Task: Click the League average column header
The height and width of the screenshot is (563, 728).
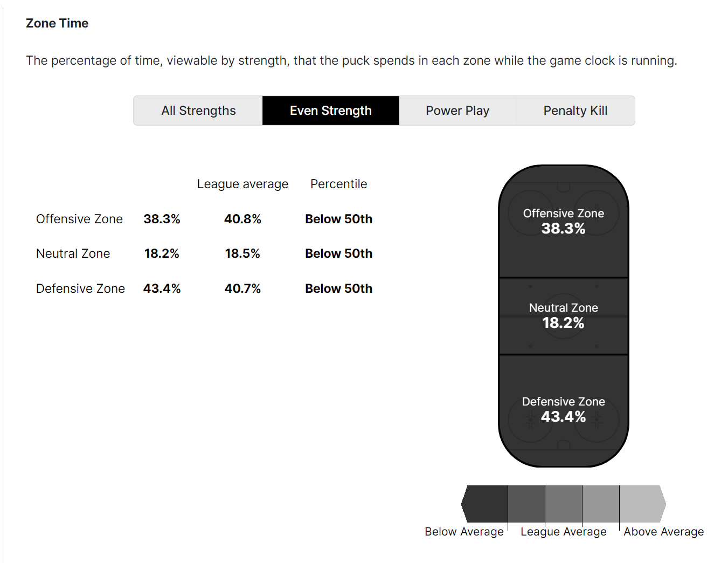Action: pos(242,184)
